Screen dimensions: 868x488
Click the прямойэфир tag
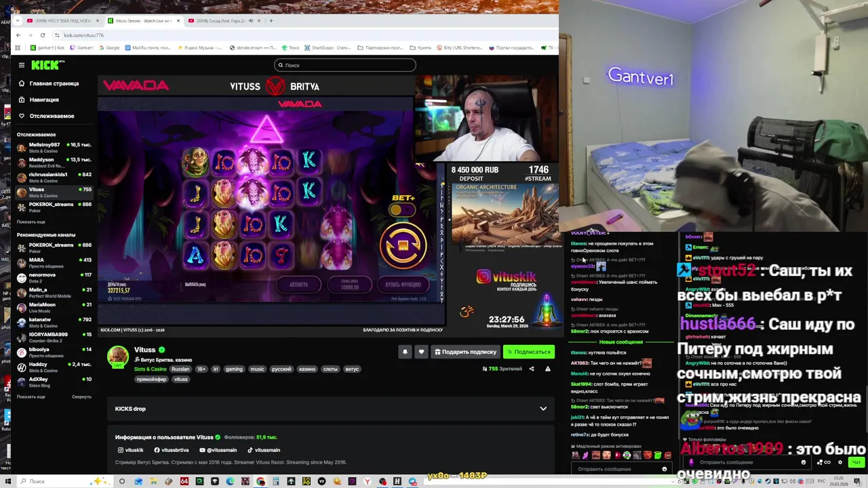[151, 380]
